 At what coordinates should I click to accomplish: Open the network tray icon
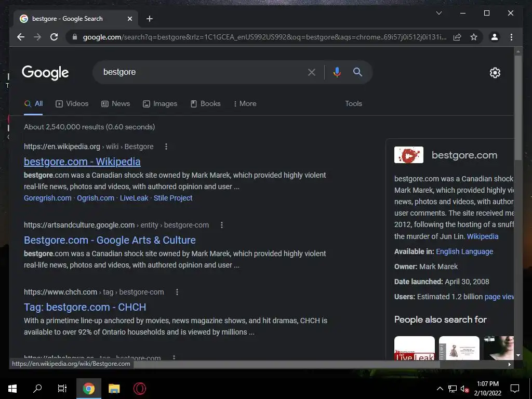[453, 389]
